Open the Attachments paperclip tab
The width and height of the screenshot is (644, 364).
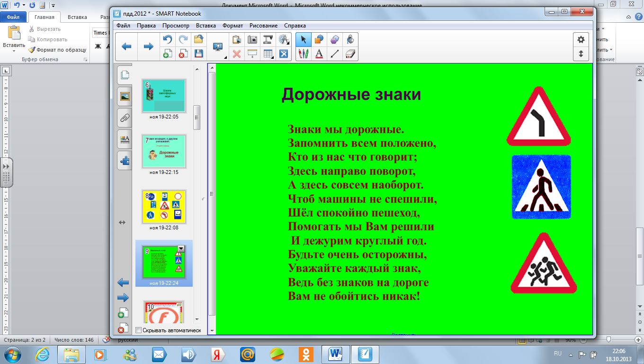point(125,118)
